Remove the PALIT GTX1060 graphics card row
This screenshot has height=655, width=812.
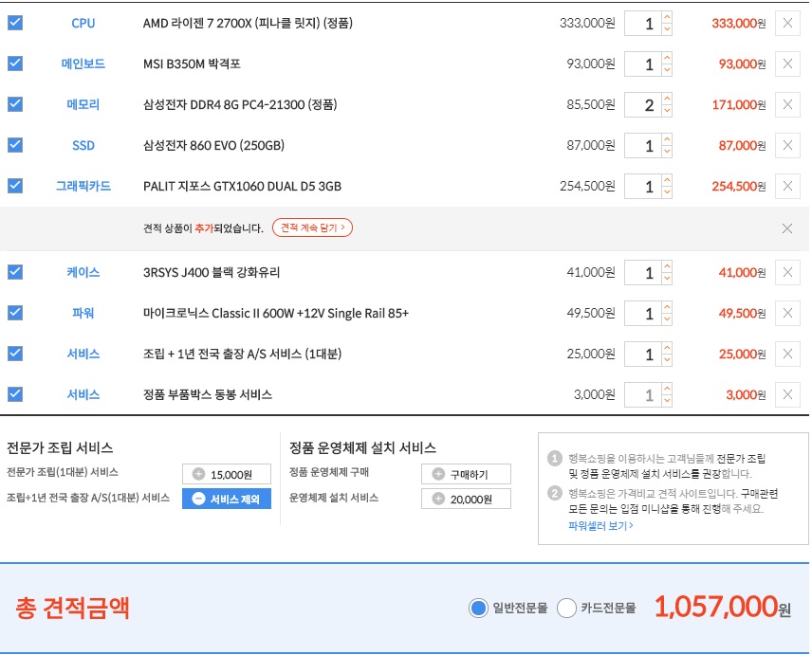787,186
